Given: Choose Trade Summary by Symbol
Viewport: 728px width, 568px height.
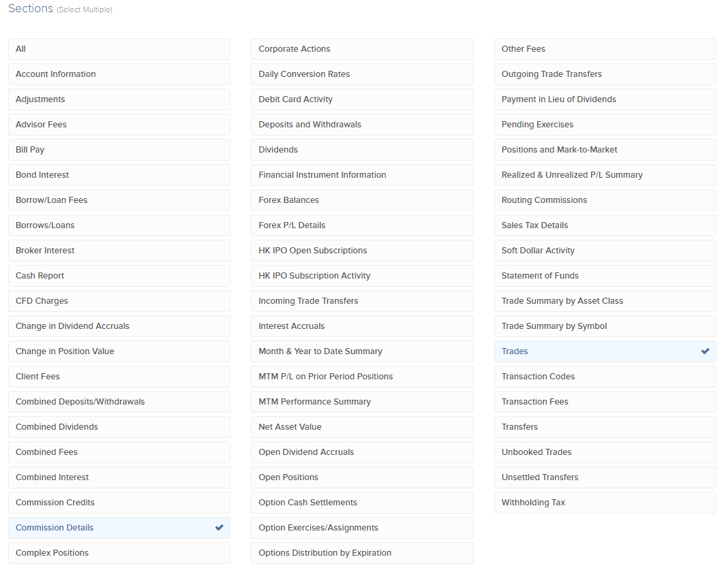Looking at the screenshot, I should [x=605, y=326].
